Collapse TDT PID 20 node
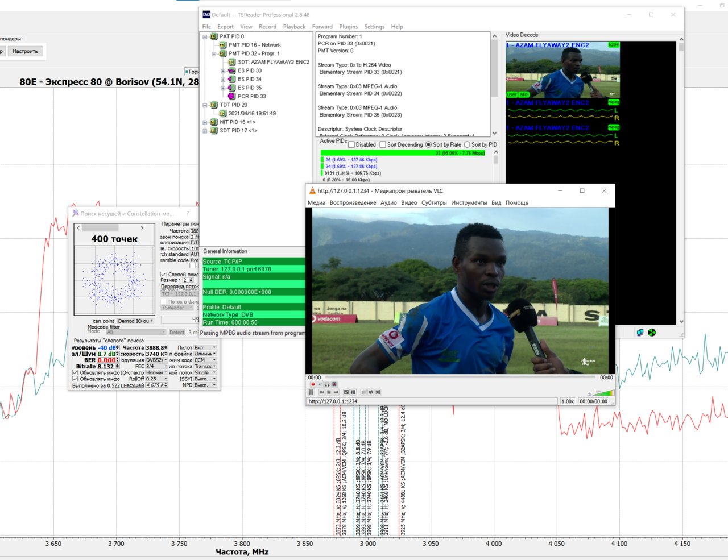Viewport: 728px width, 560px height. (205, 105)
